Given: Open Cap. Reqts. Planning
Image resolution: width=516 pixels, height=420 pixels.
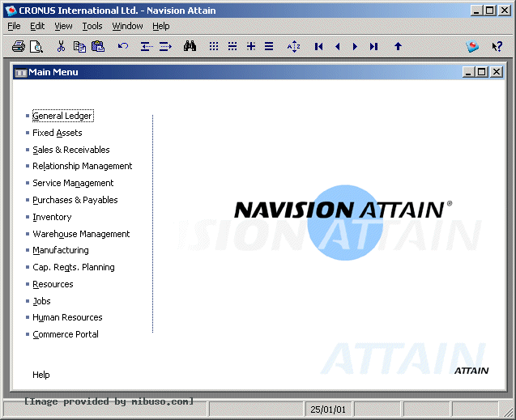Looking at the screenshot, I should (74, 268).
